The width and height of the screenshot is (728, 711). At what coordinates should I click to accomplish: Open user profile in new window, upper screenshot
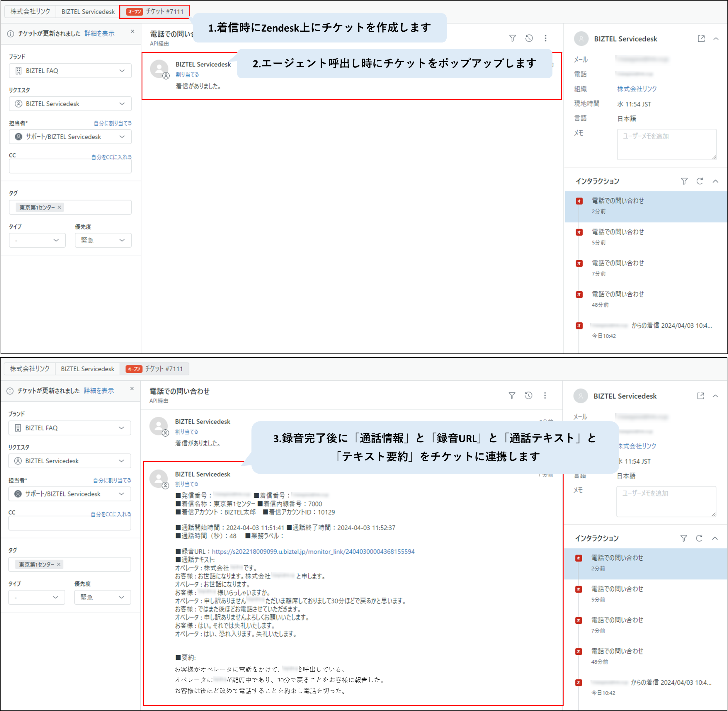(x=701, y=38)
